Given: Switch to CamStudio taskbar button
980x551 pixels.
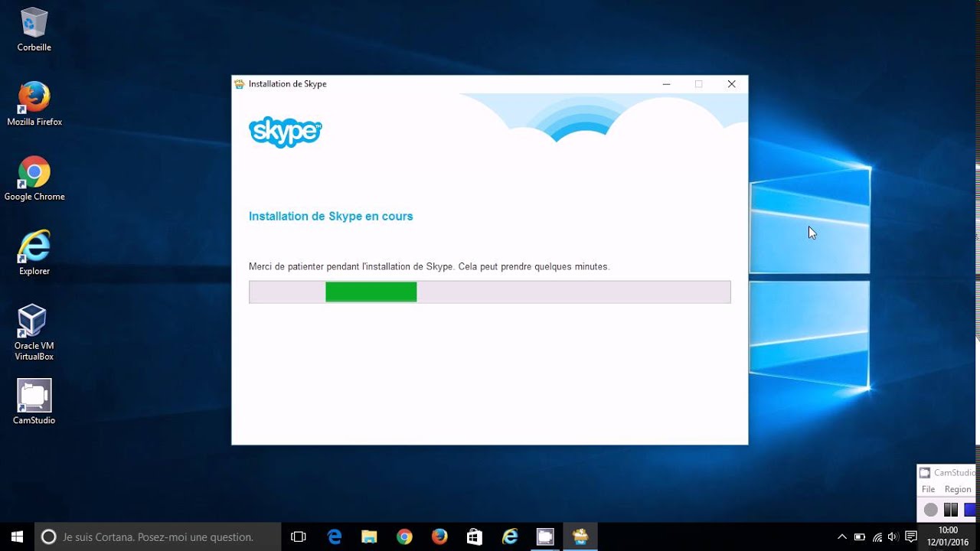Looking at the screenshot, I should 545,537.
